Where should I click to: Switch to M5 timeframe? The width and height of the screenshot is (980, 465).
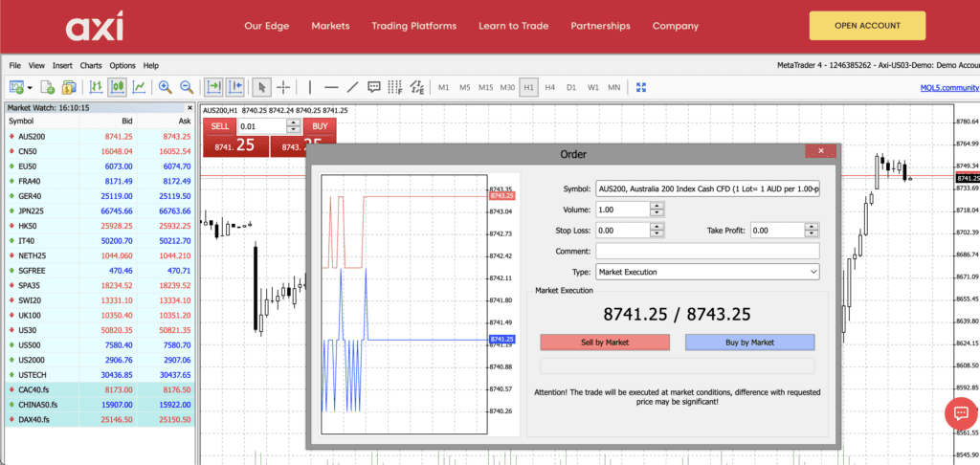pyautogui.click(x=465, y=87)
